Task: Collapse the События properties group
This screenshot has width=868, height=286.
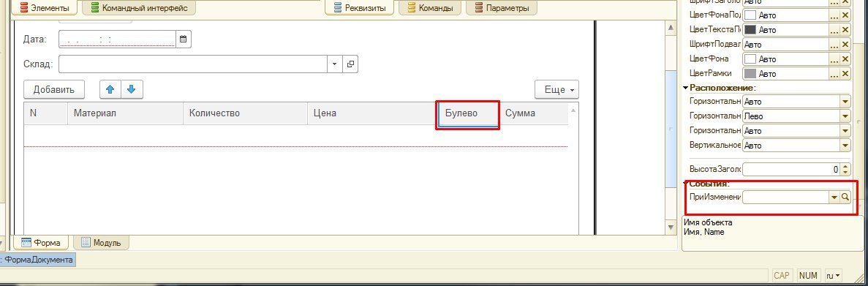Action: 686,183
